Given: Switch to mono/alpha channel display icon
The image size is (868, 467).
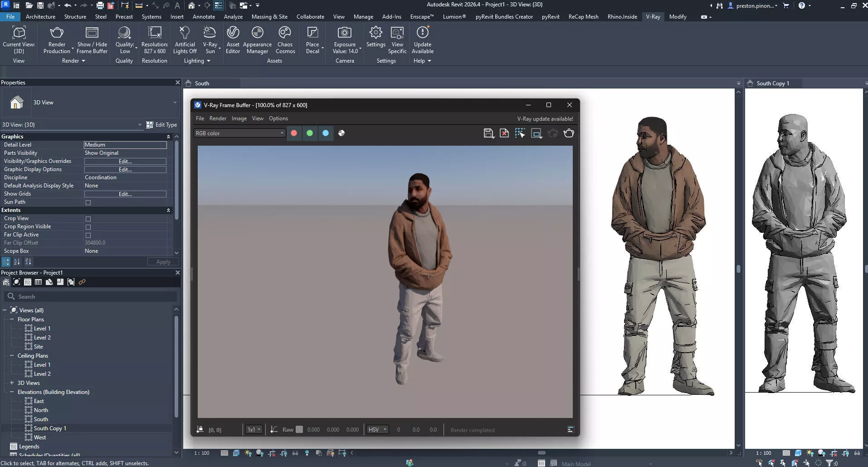Looking at the screenshot, I should (x=341, y=133).
